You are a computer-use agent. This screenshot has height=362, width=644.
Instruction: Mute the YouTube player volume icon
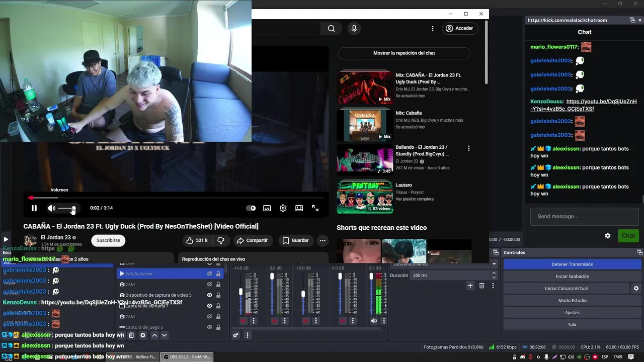pyautogui.click(x=51, y=208)
